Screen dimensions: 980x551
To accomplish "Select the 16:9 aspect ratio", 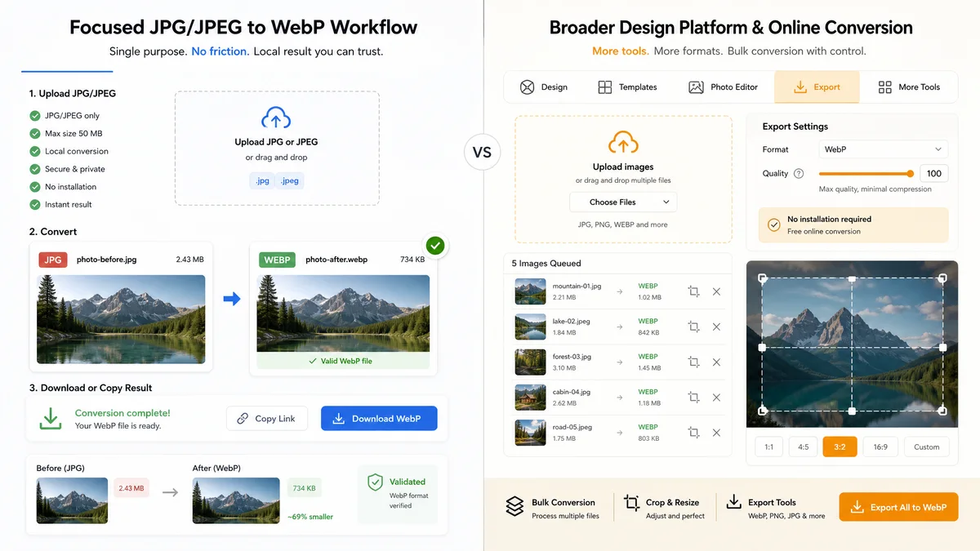I will [880, 447].
